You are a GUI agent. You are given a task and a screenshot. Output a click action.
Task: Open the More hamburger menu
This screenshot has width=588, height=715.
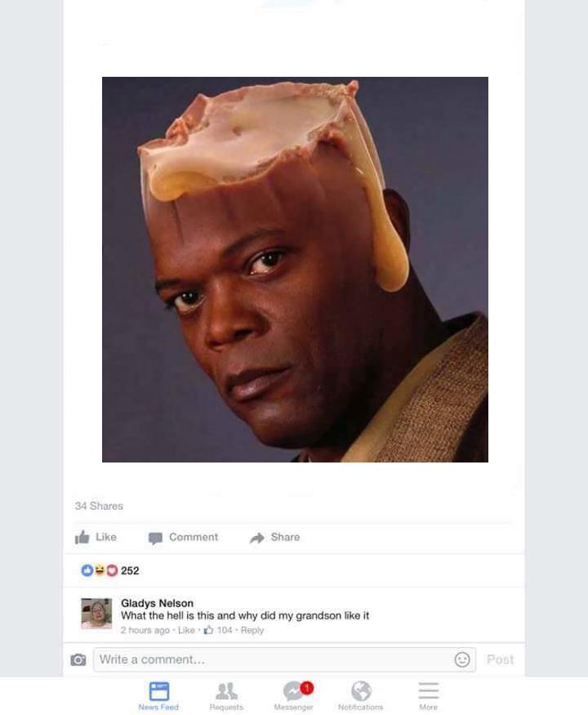tap(428, 695)
